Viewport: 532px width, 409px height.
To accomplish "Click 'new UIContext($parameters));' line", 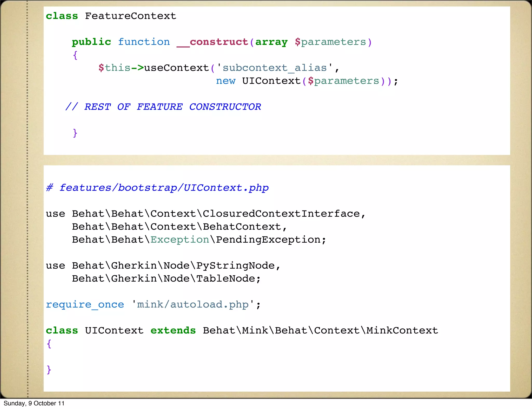I will tap(307, 81).
